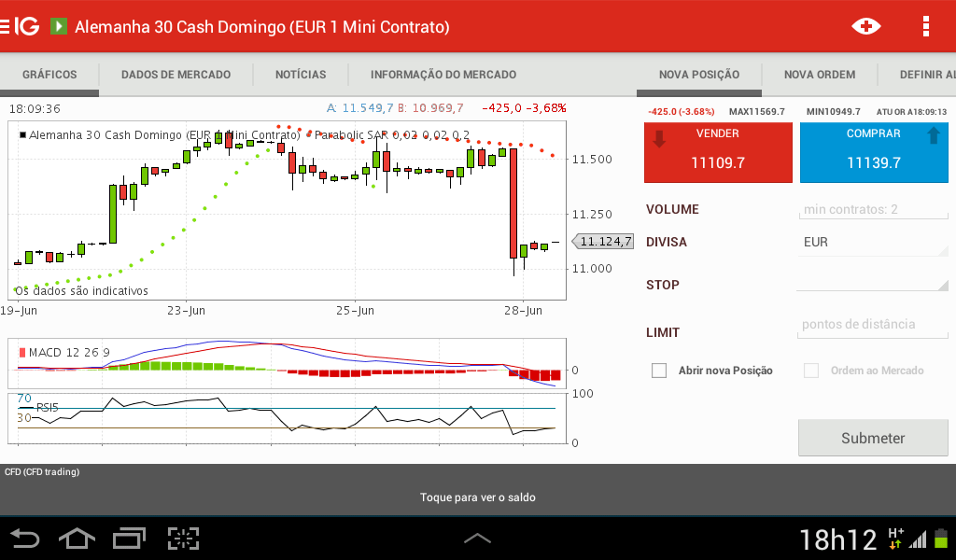The height and width of the screenshot is (560, 956).
Task: Tap the 18h12 system clock
Action: [837, 539]
